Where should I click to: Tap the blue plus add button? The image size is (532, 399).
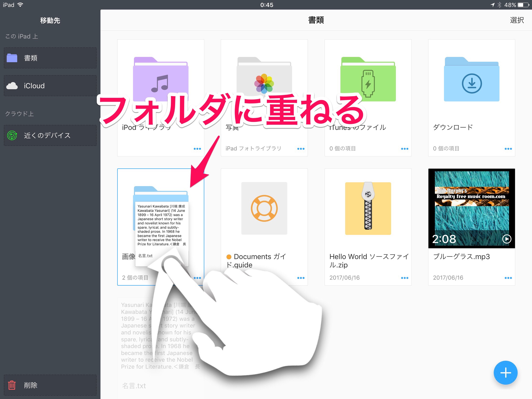pos(505,372)
